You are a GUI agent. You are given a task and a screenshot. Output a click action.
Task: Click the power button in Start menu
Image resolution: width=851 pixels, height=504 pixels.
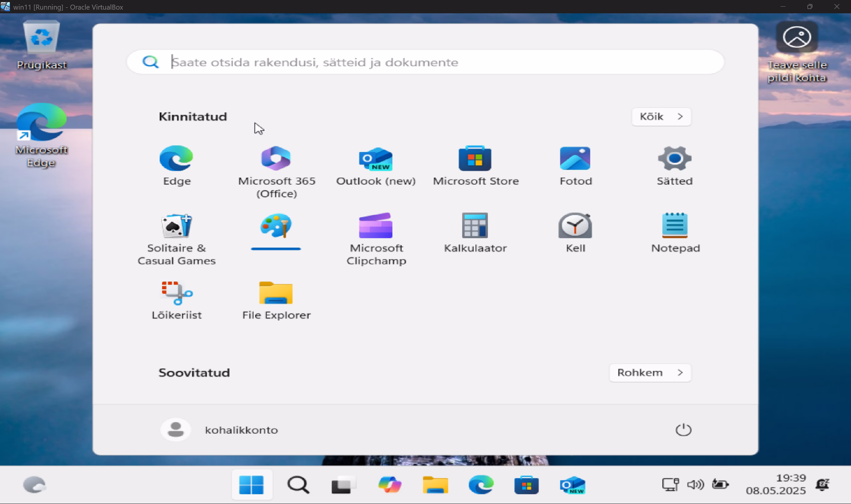(x=683, y=430)
